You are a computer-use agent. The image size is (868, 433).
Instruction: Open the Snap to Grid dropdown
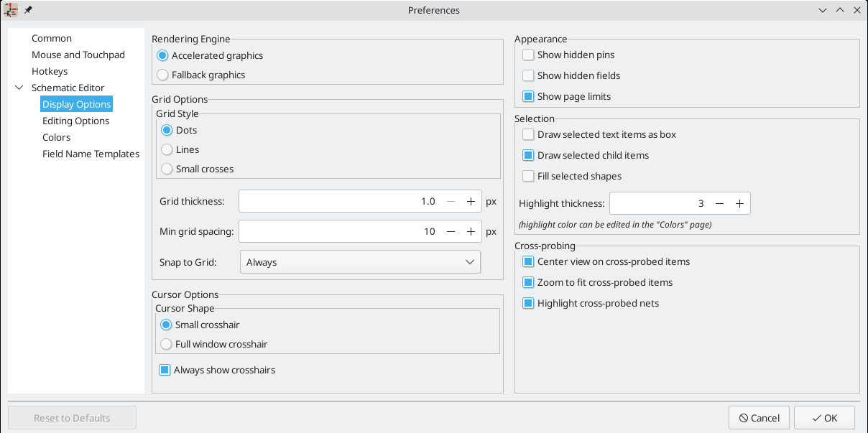[360, 263]
